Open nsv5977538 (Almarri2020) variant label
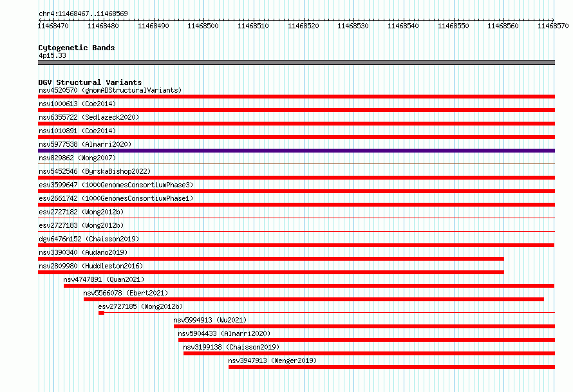Image resolution: width=573 pixels, height=392 pixels. (x=85, y=144)
